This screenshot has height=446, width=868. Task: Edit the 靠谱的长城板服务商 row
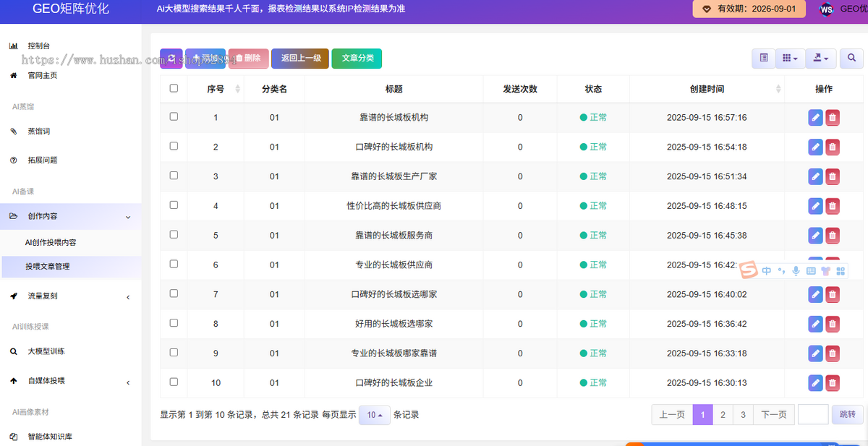click(815, 236)
